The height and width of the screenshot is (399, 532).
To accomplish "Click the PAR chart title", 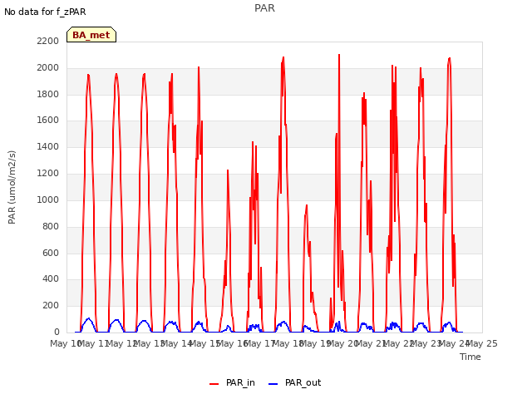I will pos(264,8).
